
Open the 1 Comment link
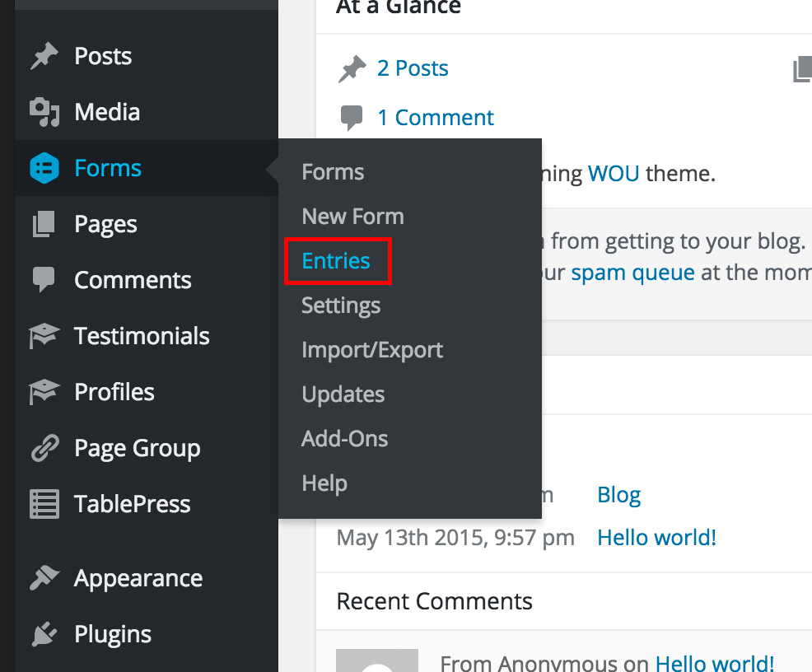pyautogui.click(x=435, y=118)
